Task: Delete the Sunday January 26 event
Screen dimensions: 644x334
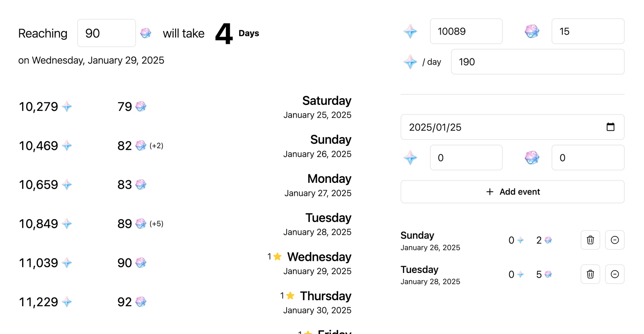Action: pyautogui.click(x=590, y=240)
